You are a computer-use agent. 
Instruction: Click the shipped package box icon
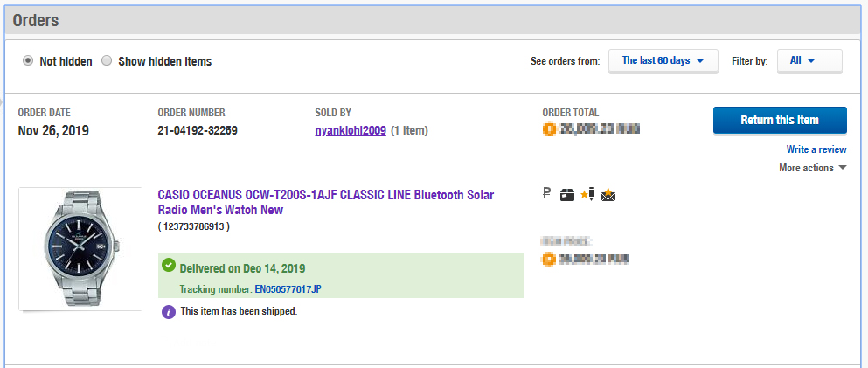[x=567, y=194]
